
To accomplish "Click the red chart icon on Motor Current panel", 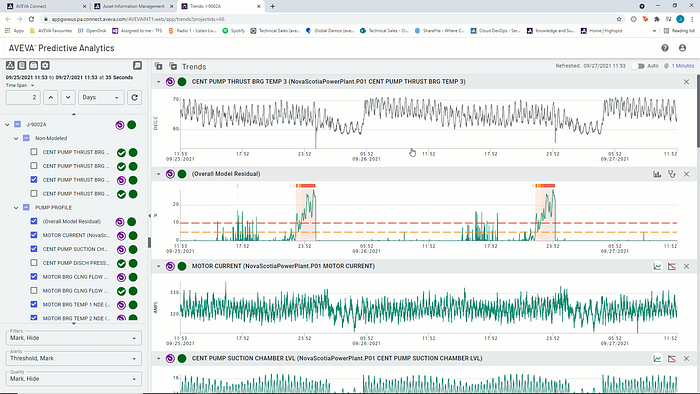I will pyautogui.click(x=672, y=266).
